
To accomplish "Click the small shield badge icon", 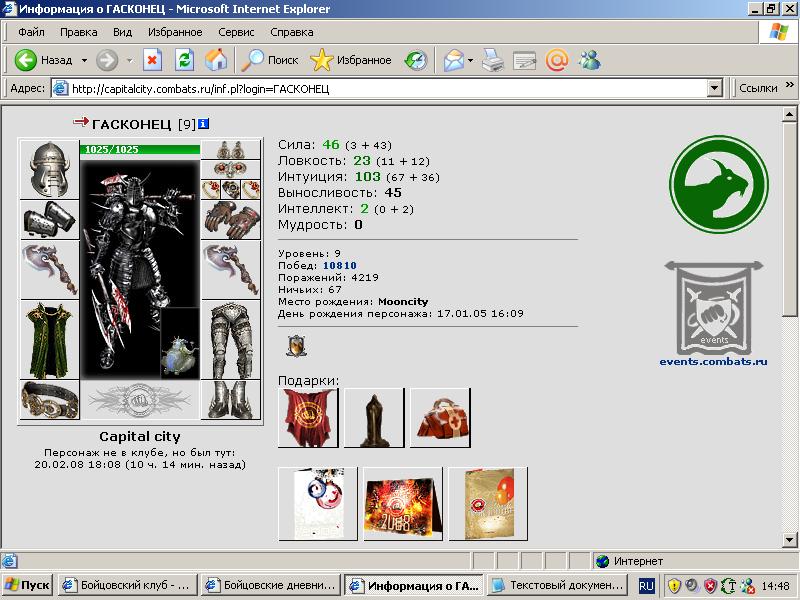I will pyautogui.click(x=296, y=346).
